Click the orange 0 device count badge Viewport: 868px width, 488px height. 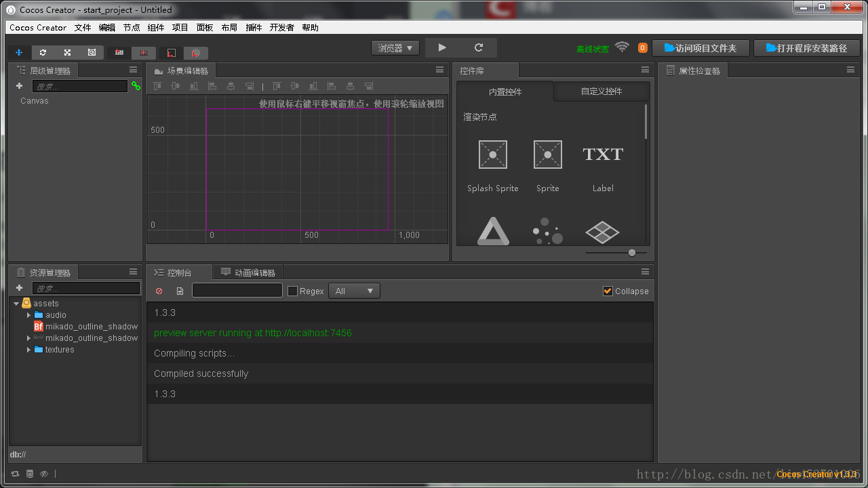tap(643, 47)
